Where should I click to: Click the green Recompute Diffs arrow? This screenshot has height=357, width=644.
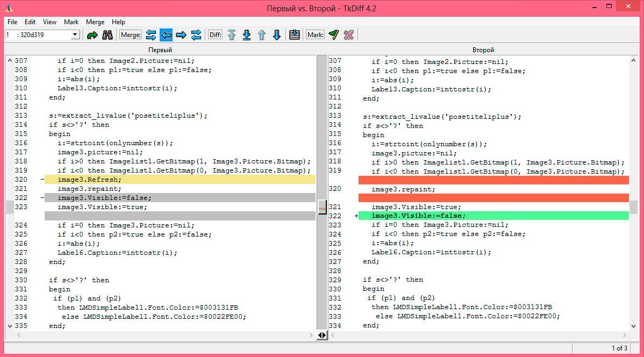tap(92, 34)
